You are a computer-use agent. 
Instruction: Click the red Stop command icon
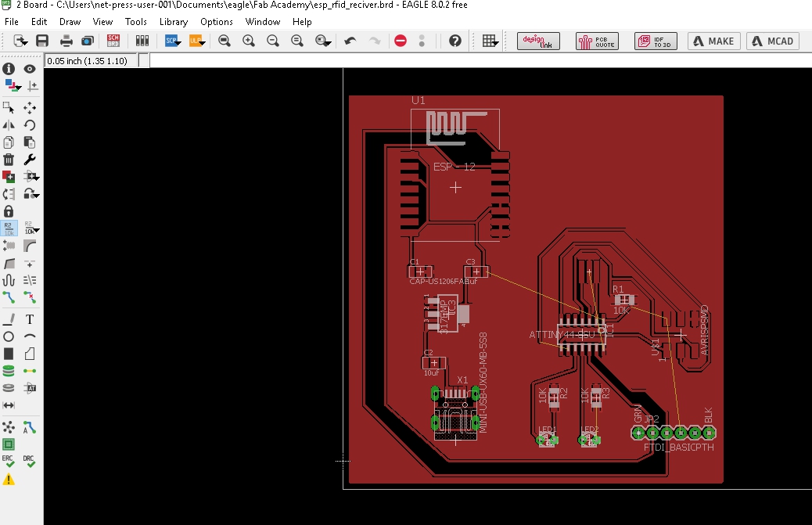point(401,41)
